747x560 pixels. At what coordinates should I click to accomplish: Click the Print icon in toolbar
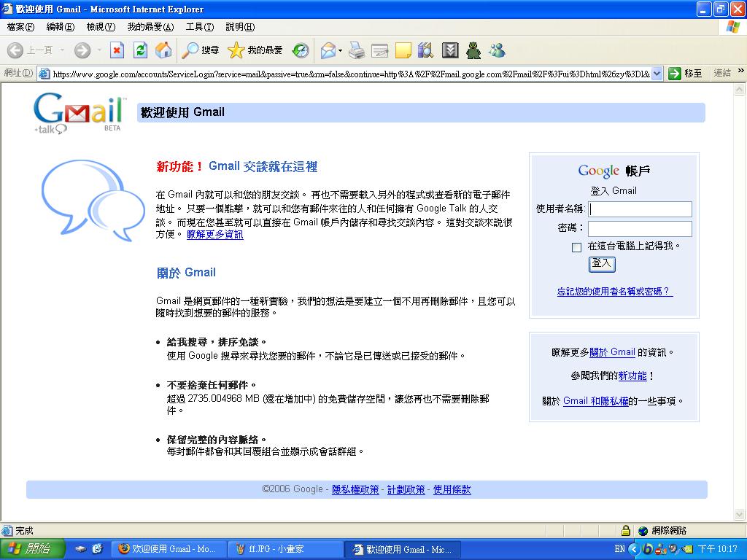(x=356, y=50)
